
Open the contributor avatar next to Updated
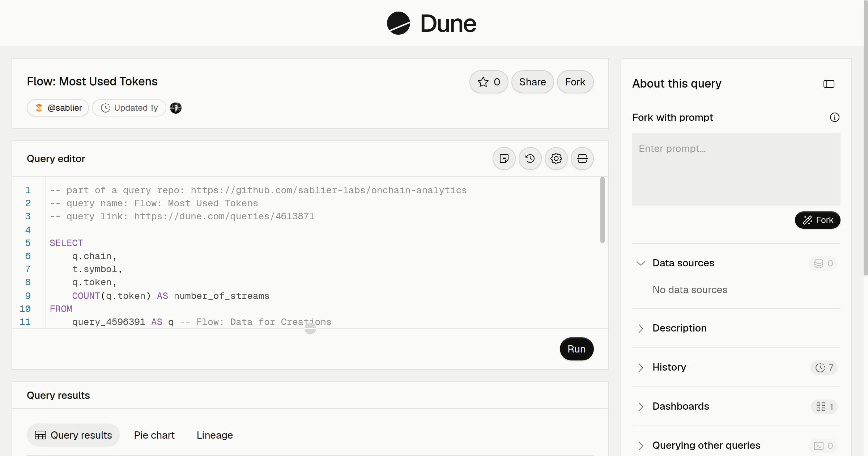click(x=176, y=108)
